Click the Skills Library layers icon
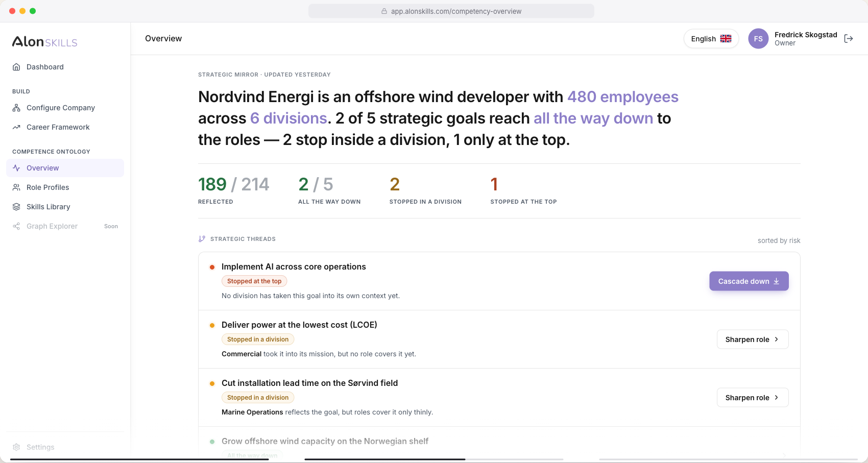The width and height of the screenshot is (868, 463). click(16, 207)
